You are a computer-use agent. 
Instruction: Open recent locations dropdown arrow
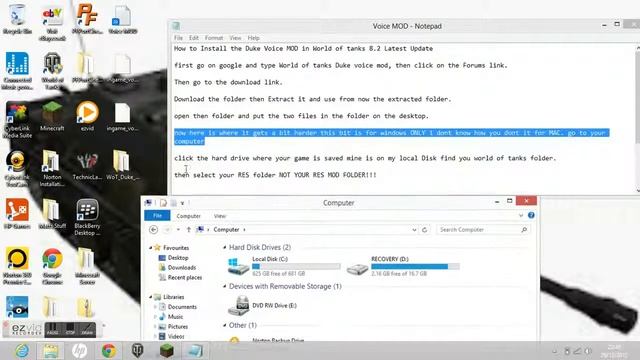[x=178, y=230]
